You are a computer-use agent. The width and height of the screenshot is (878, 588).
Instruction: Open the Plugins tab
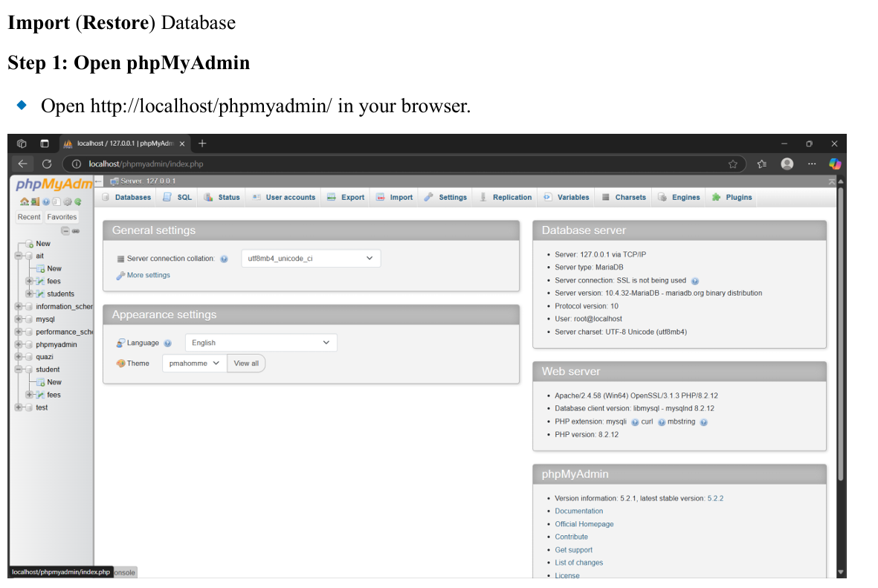[x=732, y=197]
